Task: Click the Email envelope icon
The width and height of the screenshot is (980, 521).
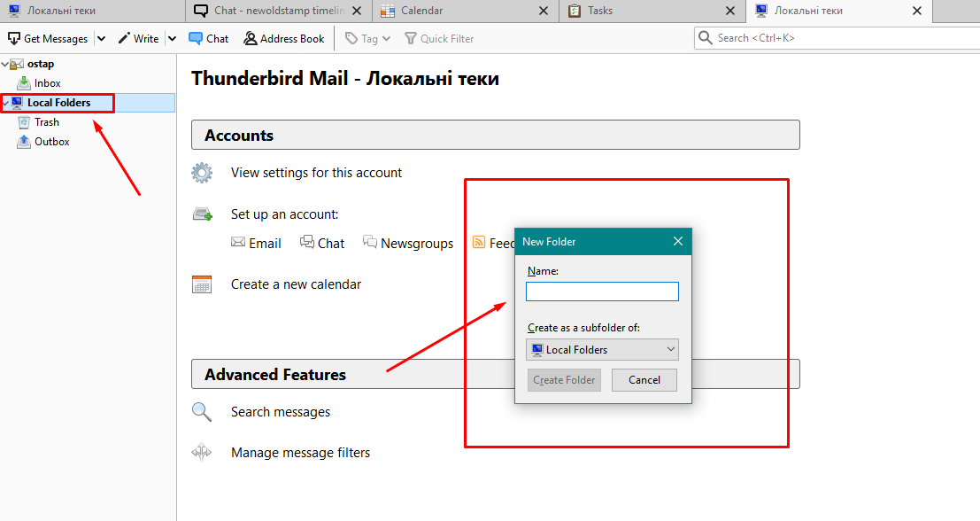Action: pos(238,242)
